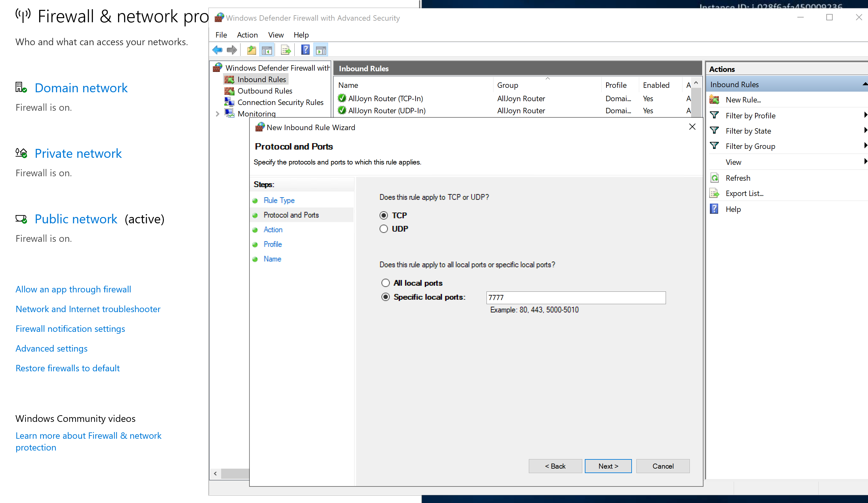This screenshot has height=503, width=868.
Task: Go to the Action wizard step
Action: 273,230
